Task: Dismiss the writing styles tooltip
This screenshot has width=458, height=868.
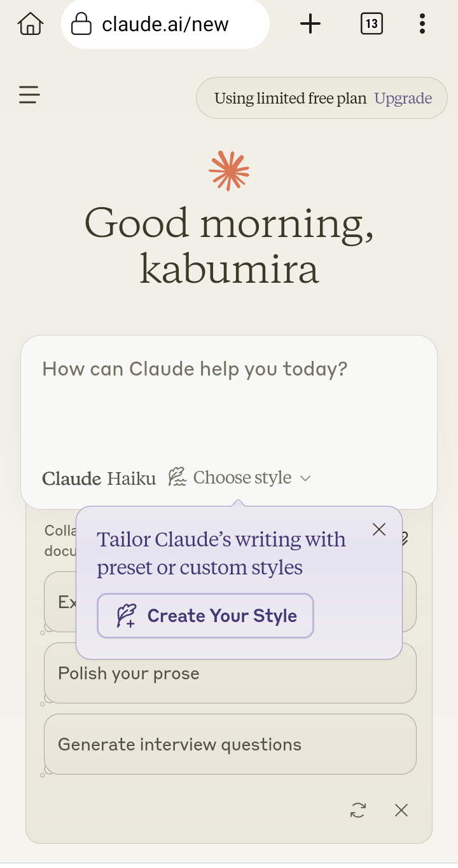Action: [x=379, y=529]
